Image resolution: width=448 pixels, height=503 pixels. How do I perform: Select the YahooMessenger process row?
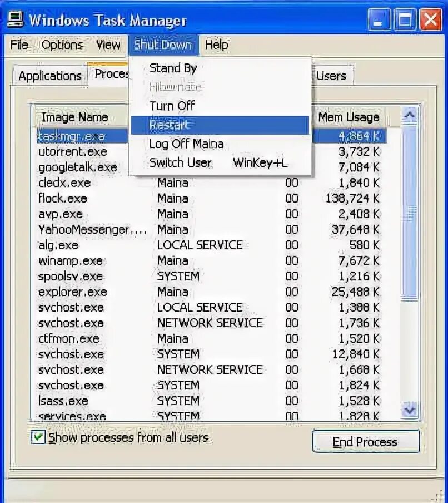click(212, 230)
